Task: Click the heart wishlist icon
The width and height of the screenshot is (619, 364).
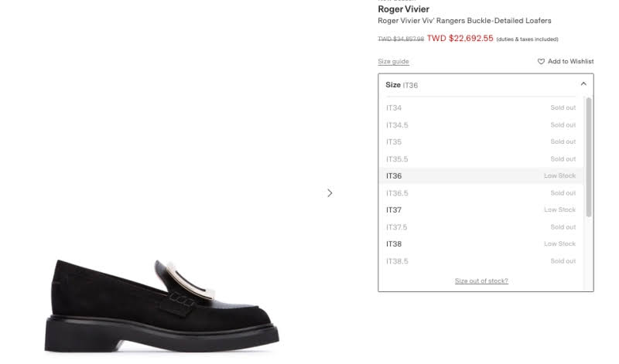Action: click(x=542, y=62)
